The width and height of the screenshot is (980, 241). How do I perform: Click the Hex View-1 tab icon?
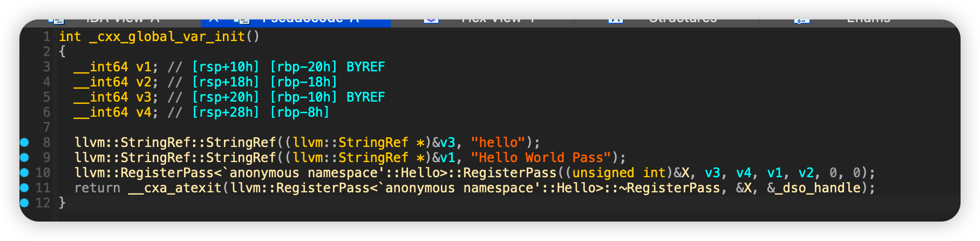click(x=431, y=21)
